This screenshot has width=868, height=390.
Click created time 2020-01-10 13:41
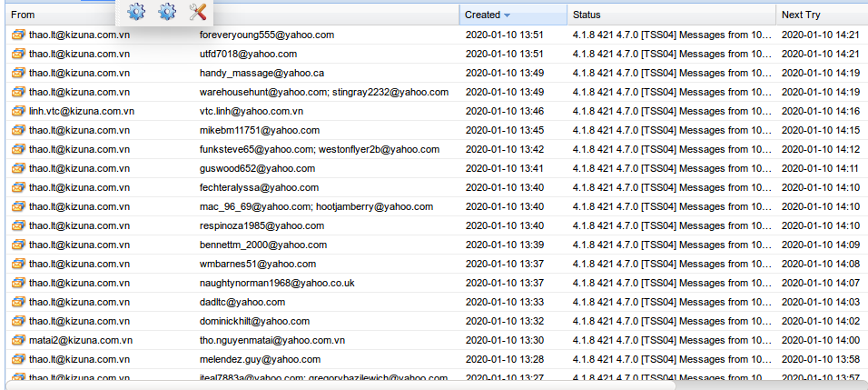(504, 168)
